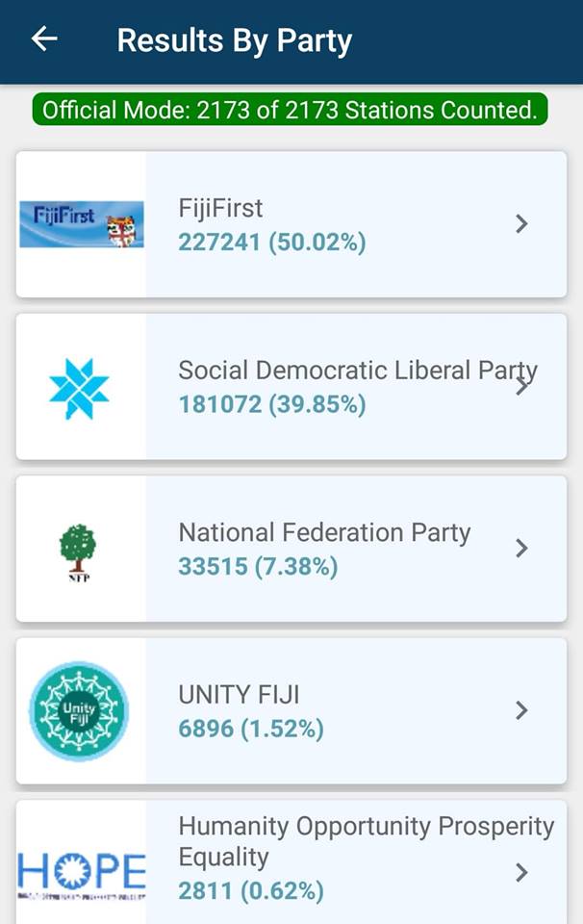This screenshot has height=924, width=583.
Task: Tap the FijiFirst party logo
Action: (x=81, y=224)
